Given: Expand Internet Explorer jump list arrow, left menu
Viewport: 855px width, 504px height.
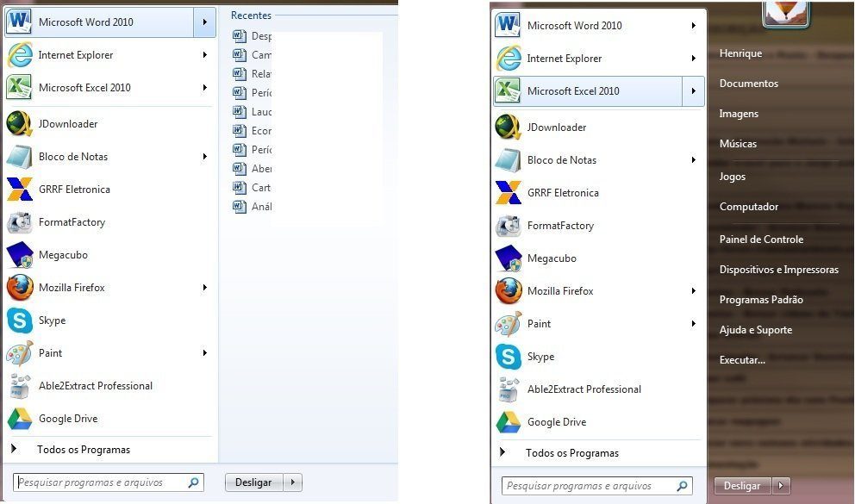Looking at the screenshot, I should click(x=204, y=55).
